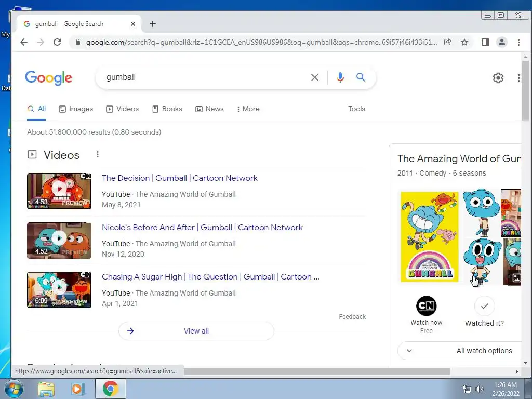Open Google quick settings gear
The height and width of the screenshot is (399, 532).
498,78
